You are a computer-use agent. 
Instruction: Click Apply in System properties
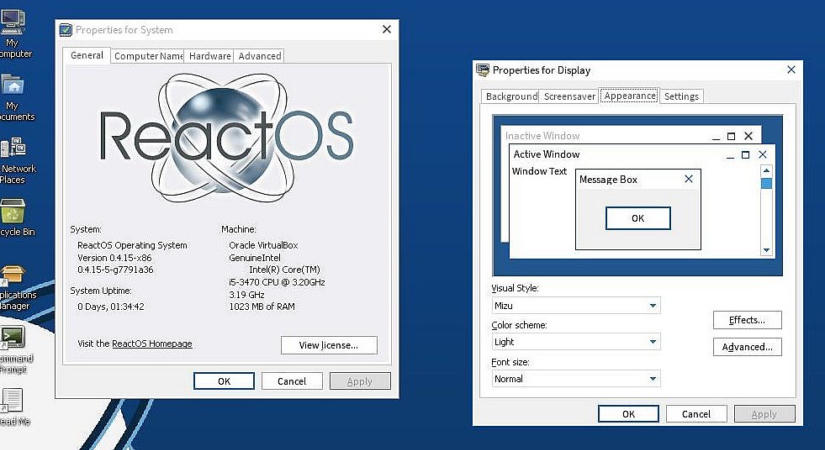[x=360, y=381]
